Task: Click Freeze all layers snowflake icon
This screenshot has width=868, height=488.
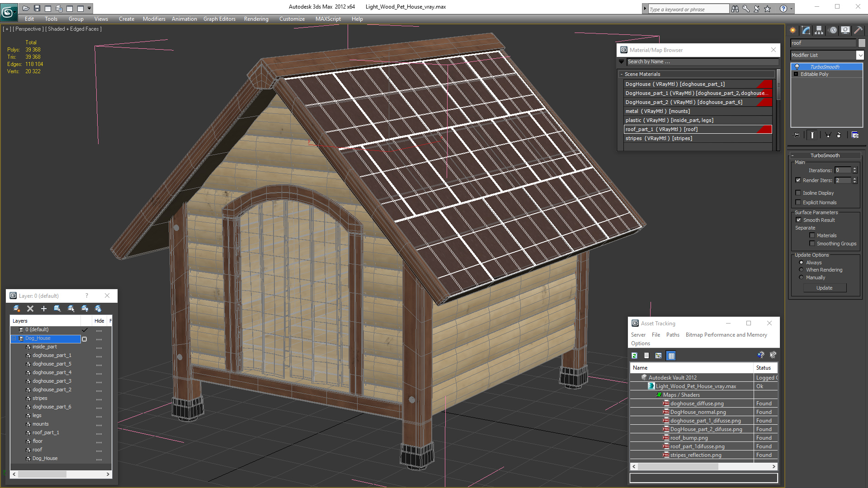Action: point(98,309)
